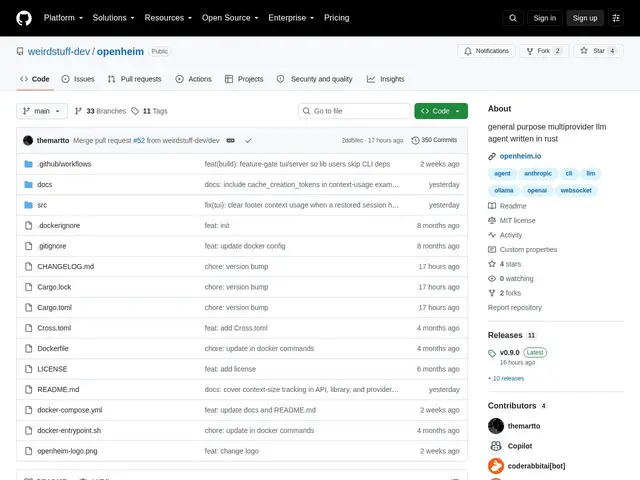Viewport: 640px width, 480px height.
Task: Click the Activity pulse icon
Action: (492, 235)
